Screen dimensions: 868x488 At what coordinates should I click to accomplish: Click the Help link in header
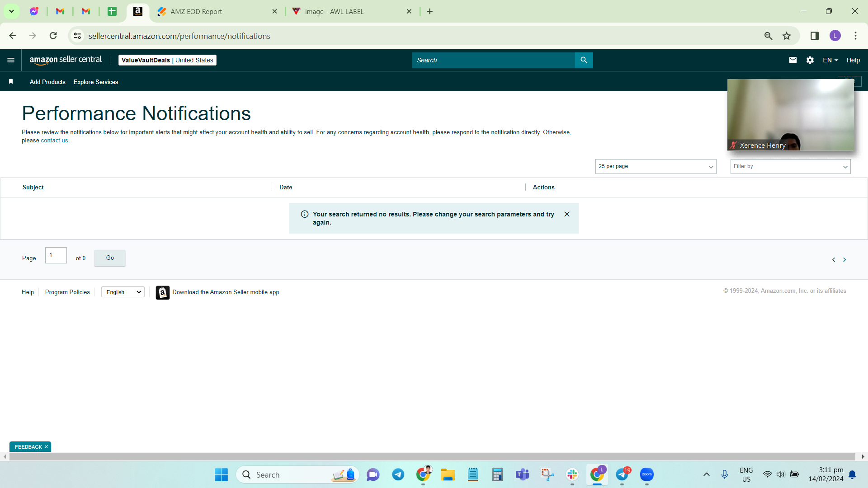(x=853, y=60)
